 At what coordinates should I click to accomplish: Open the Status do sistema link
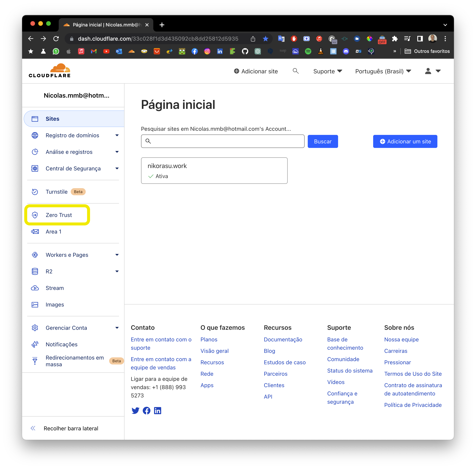click(350, 370)
